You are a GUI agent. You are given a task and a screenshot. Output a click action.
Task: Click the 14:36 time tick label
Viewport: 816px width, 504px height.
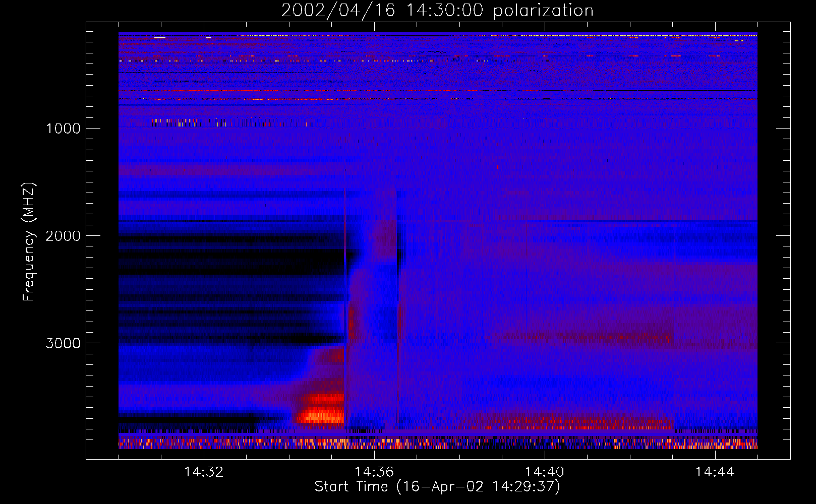[374, 472]
